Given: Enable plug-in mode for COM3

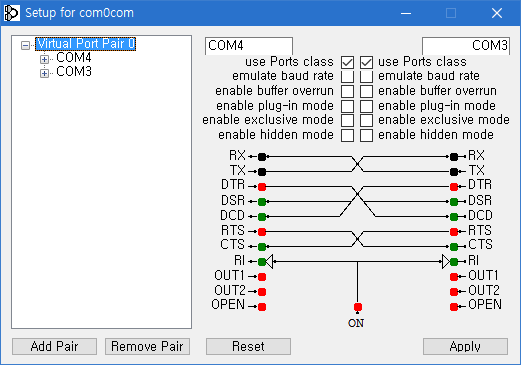Looking at the screenshot, I should tap(366, 106).
